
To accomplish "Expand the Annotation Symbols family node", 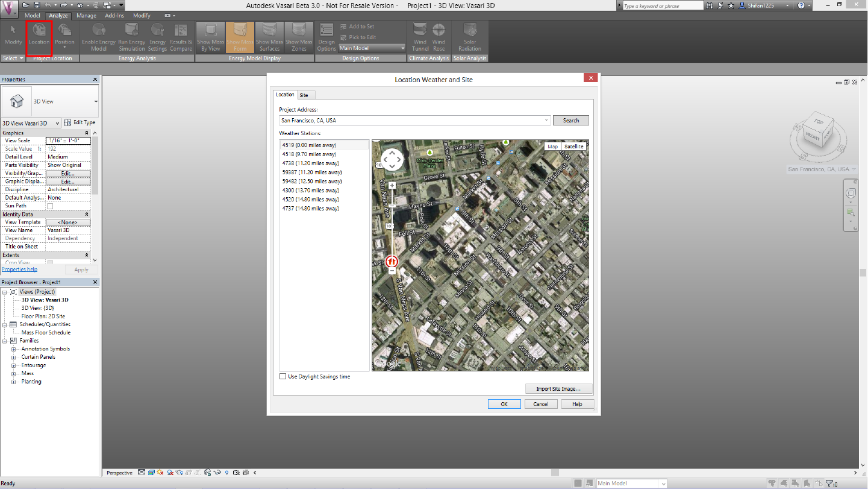I will (13, 349).
